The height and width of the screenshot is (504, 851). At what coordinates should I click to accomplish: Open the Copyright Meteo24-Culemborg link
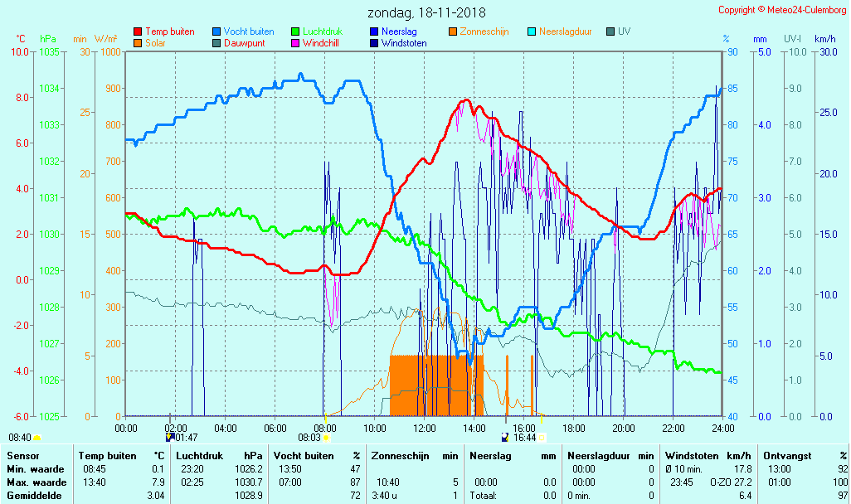[x=781, y=10]
